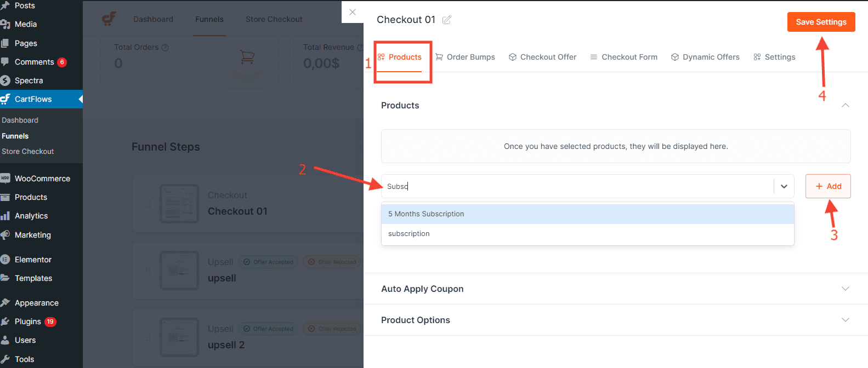This screenshot has height=368, width=868.
Task: Expand the Auto Apply Coupon section
Action: pyautogui.click(x=846, y=289)
